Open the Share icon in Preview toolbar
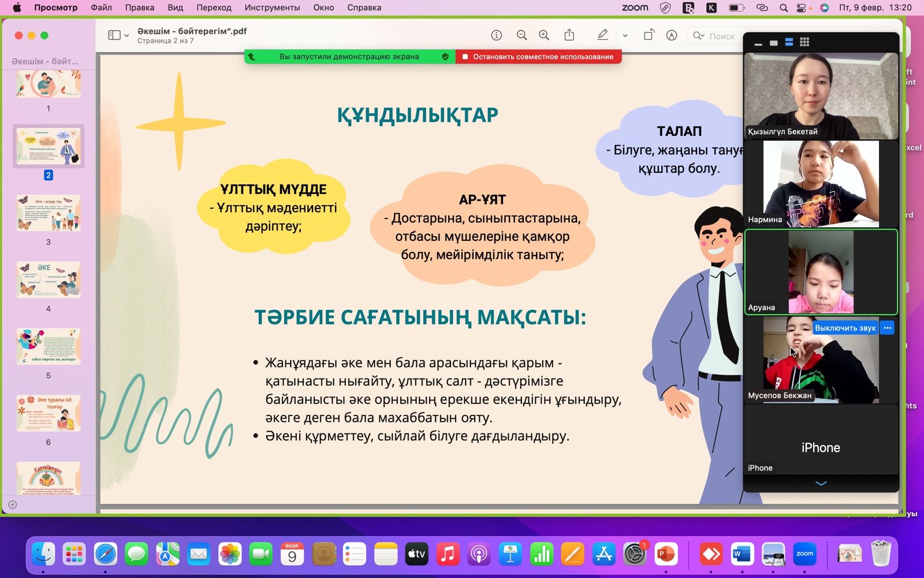 tap(569, 35)
